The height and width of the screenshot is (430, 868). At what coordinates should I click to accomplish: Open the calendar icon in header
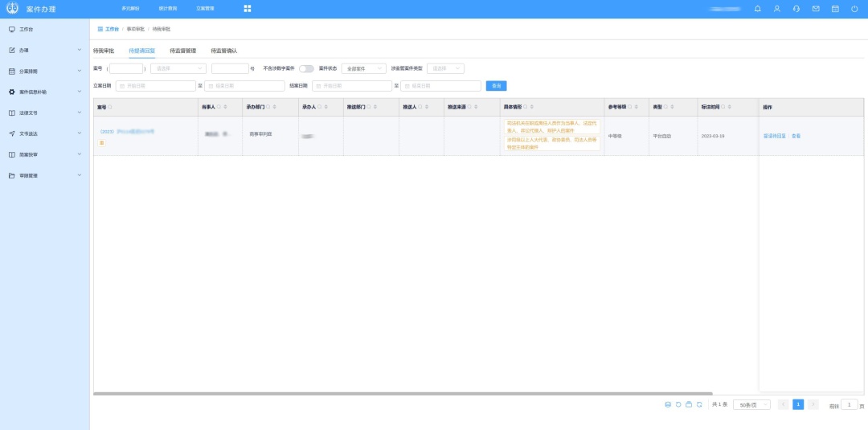pyautogui.click(x=835, y=9)
